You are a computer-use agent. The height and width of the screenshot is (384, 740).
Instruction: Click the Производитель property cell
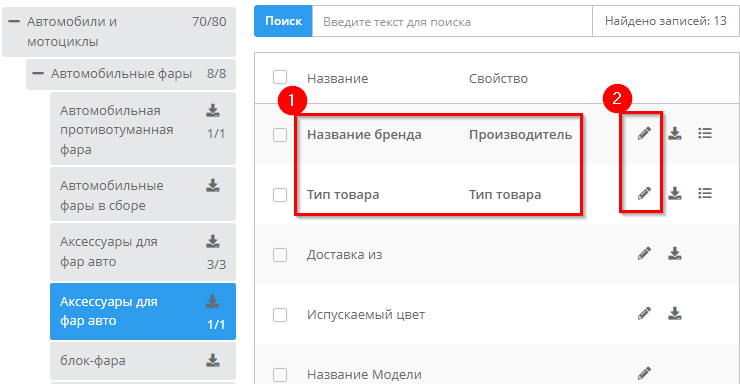[521, 135]
